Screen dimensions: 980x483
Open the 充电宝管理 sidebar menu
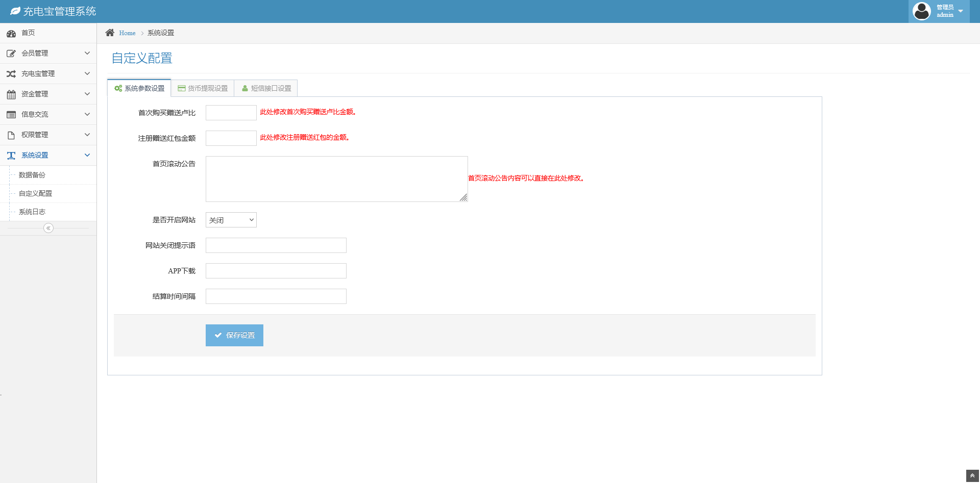tap(48, 74)
